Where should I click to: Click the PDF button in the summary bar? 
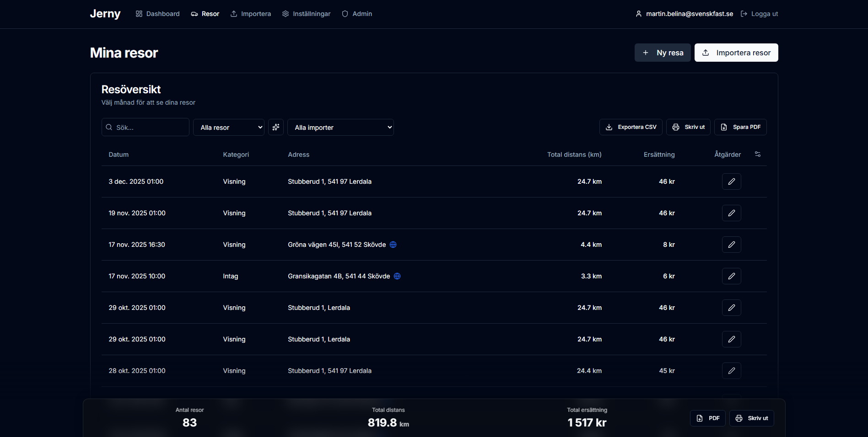point(707,418)
